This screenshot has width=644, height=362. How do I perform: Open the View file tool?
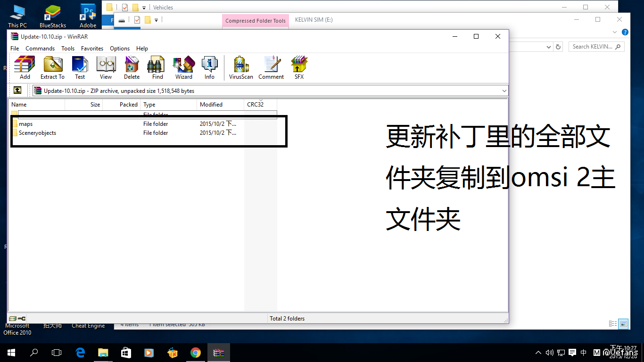tap(106, 68)
